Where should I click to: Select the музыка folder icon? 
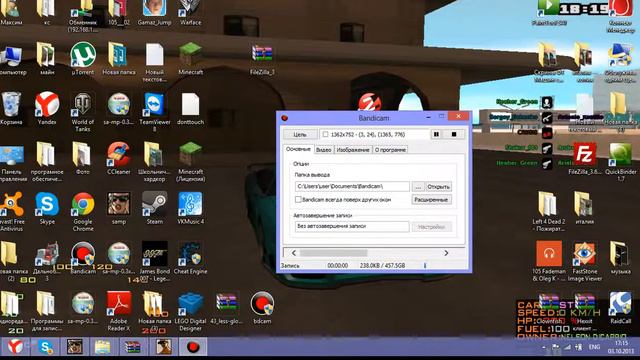(620, 258)
